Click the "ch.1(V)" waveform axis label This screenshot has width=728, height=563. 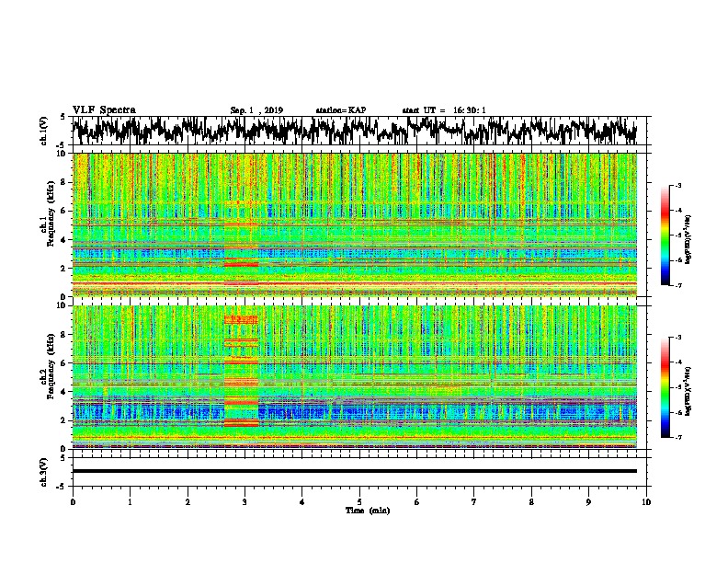[44, 131]
